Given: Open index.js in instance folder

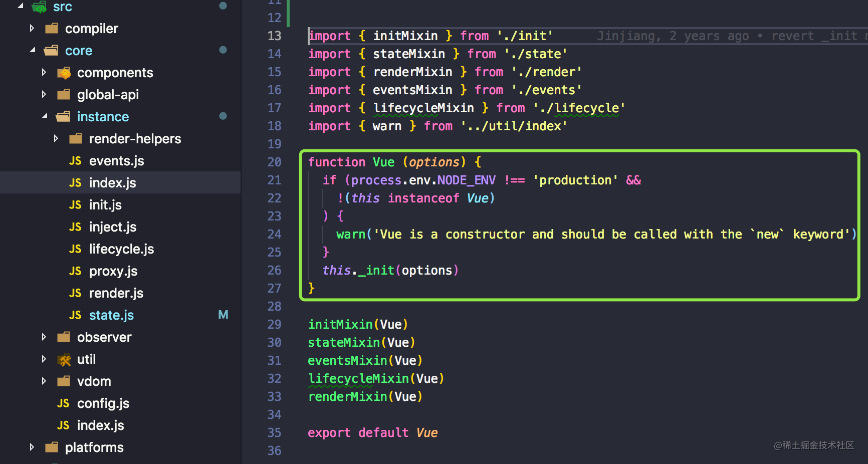Looking at the screenshot, I should click(x=112, y=183).
